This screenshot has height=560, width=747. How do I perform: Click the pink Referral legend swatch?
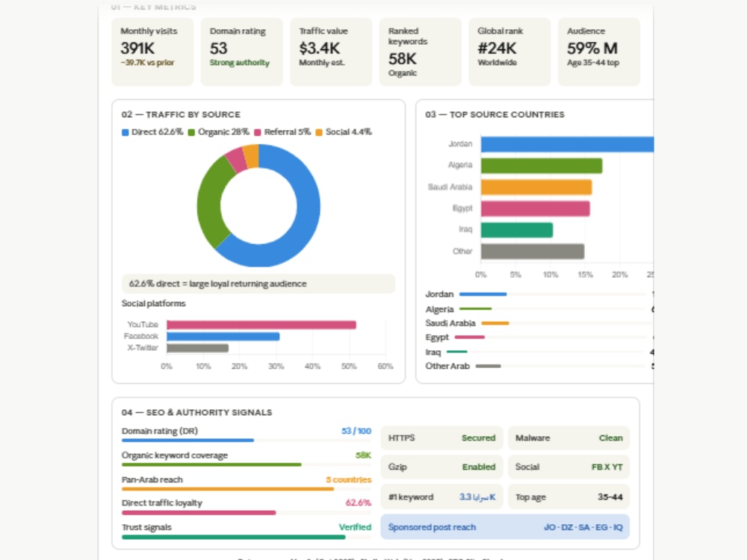[x=258, y=132]
